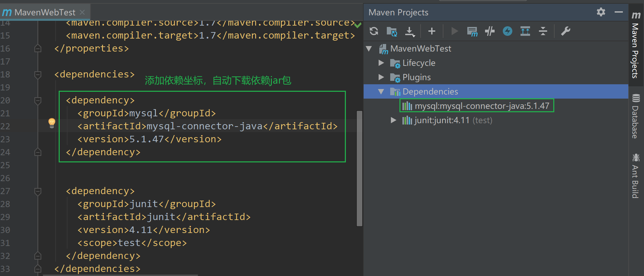
Task: Fold the mysql dependency block at line 20
Action: click(x=38, y=100)
